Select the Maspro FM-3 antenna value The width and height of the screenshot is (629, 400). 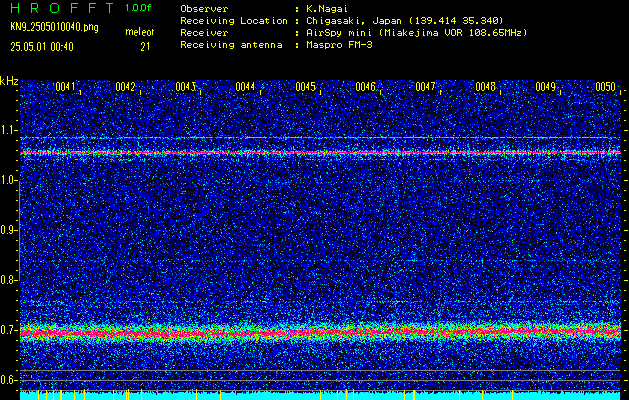coord(339,45)
